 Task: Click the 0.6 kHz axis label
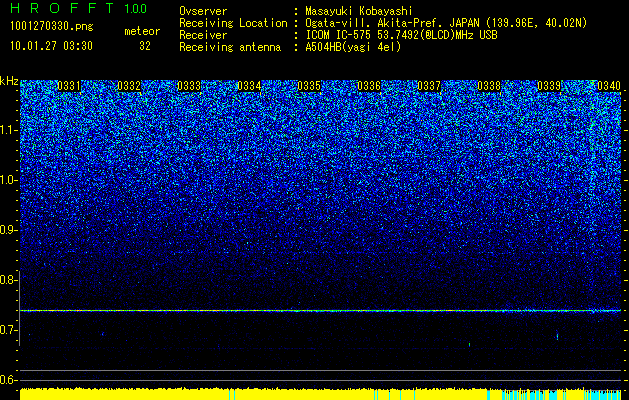[x=9, y=380]
